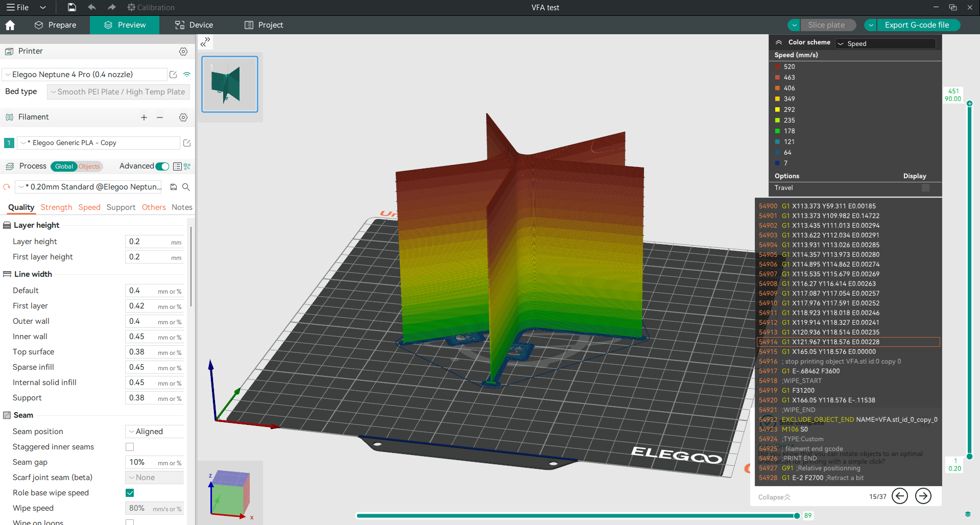
Task: Open the Calibration menu
Action: pyautogui.click(x=151, y=8)
